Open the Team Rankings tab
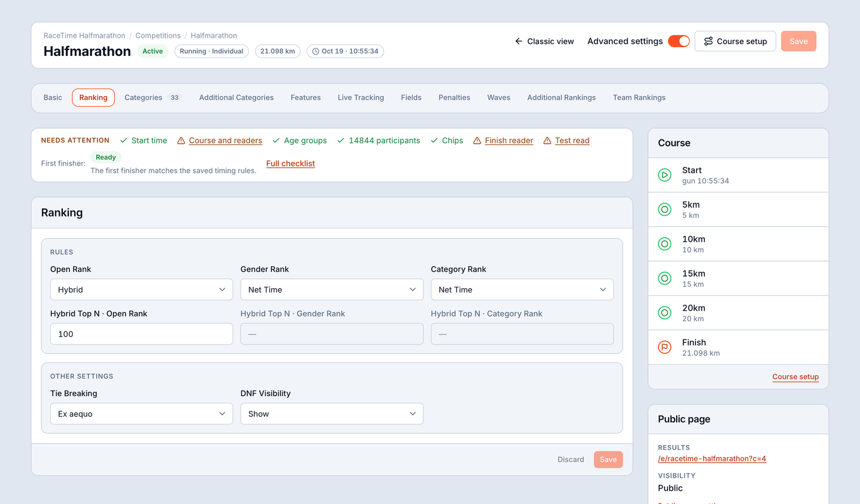Viewport: 860px width, 504px height. pyautogui.click(x=639, y=98)
